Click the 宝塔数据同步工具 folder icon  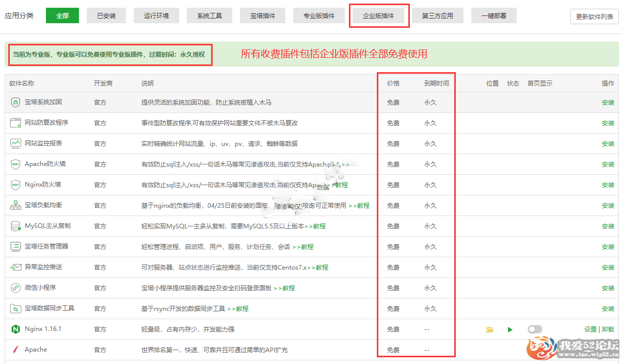click(15, 309)
